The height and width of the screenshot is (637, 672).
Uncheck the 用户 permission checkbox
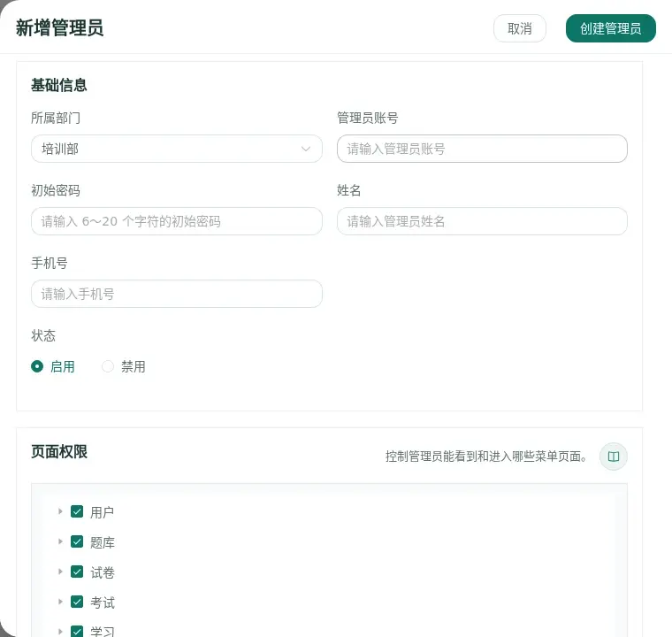[77, 511]
